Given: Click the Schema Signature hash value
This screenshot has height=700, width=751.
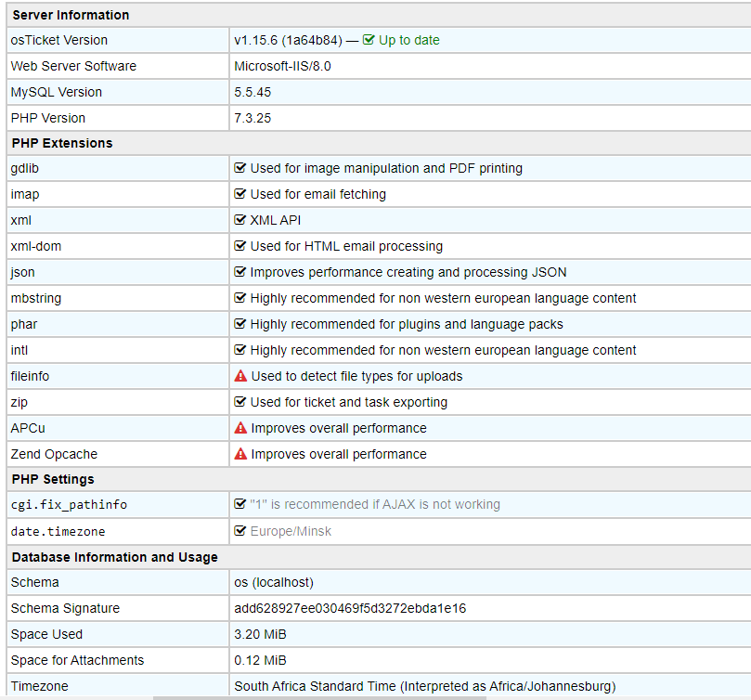Looking at the screenshot, I should pyautogui.click(x=350, y=608).
